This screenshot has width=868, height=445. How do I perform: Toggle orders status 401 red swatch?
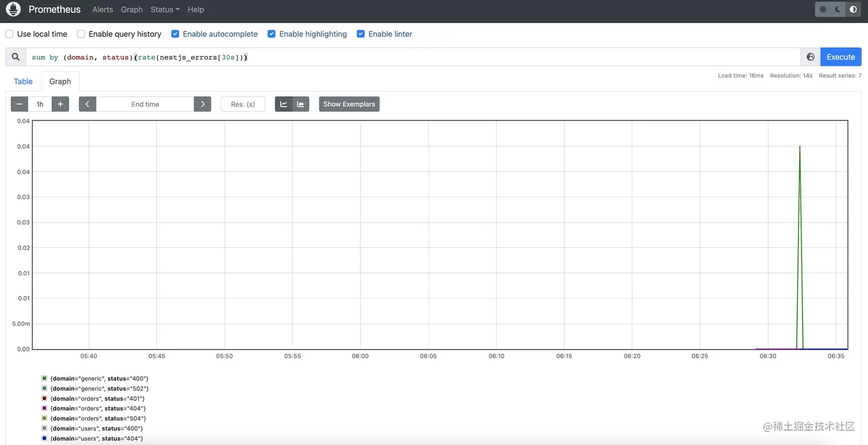click(x=44, y=399)
